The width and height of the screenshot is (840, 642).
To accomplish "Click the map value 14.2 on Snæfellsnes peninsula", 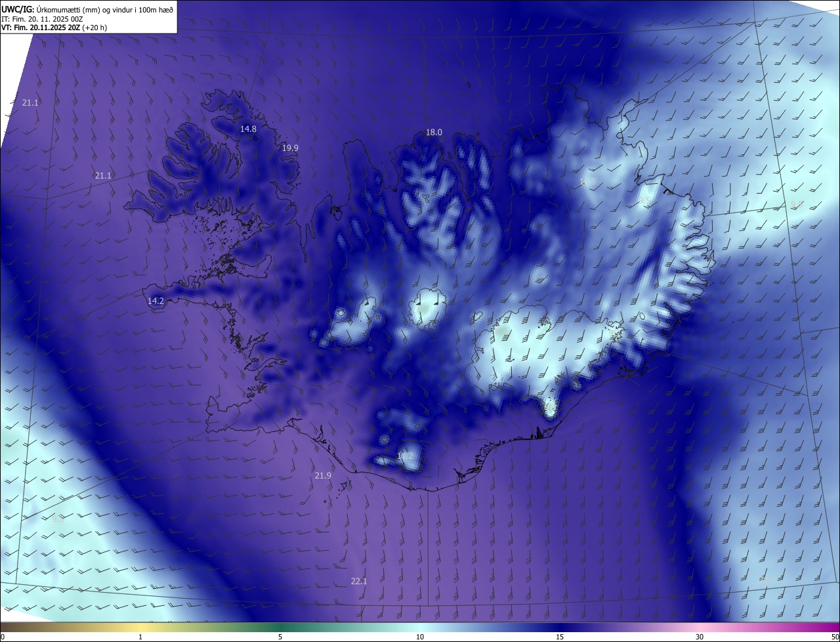I will pyautogui.click(x=156, y=301).
